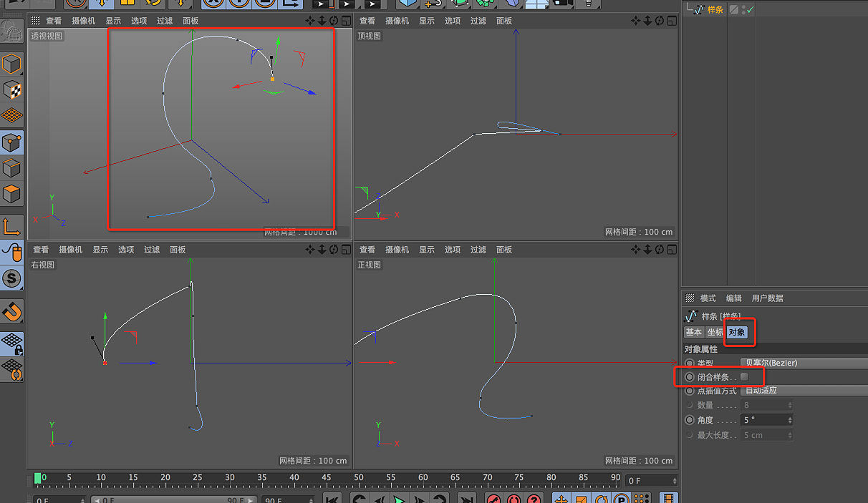
Task: Open 选项 menu in the 正视图 viewport
Action: 453,250
